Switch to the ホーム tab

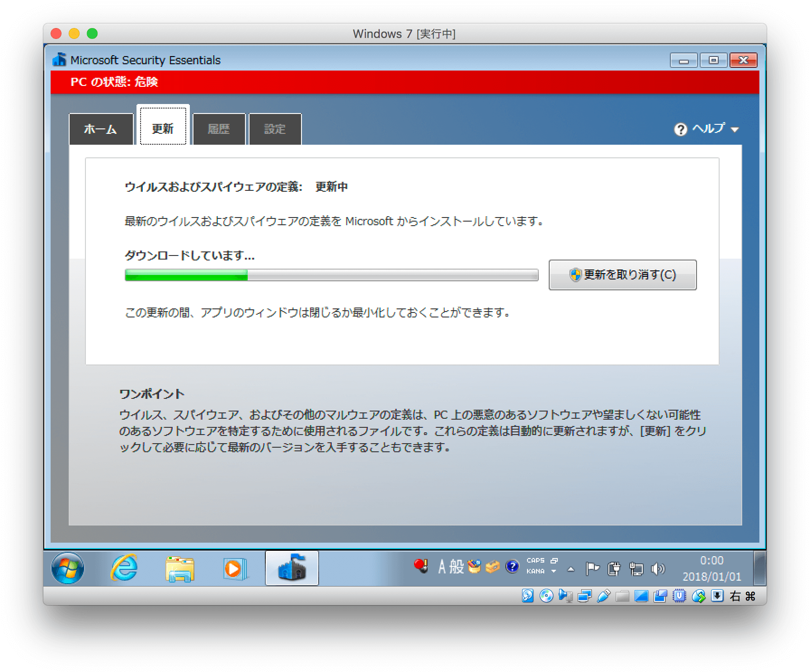pyautogui.click(x=100, y=129)
